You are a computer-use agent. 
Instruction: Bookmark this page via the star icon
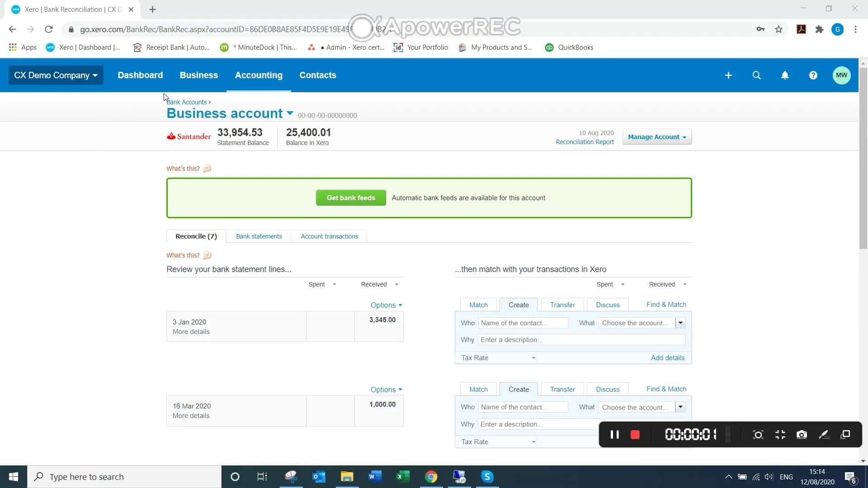(x=778, y=29)
